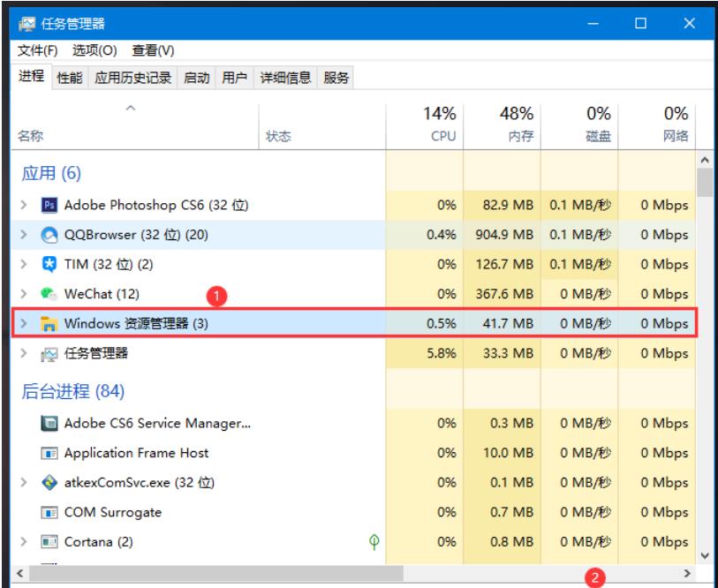The height and width of the screenshot is (588, 718).
Task: Sort processes by 网络 column
Action: click(x=657, y=126)
